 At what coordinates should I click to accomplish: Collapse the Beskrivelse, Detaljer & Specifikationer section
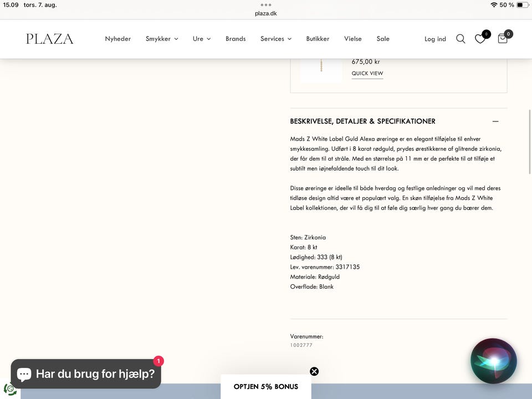[x=495, y=121]
